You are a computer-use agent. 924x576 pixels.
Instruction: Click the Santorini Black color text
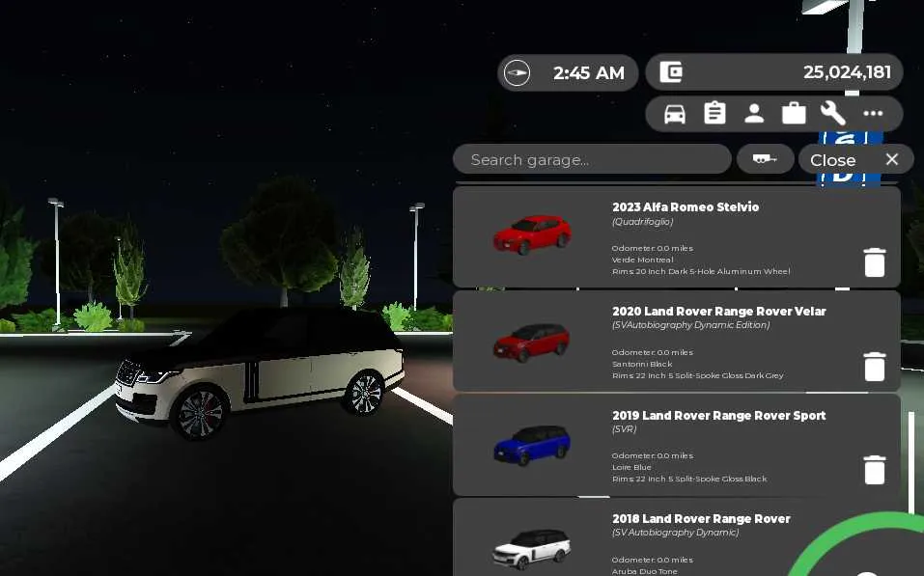(x=642, y=364)
